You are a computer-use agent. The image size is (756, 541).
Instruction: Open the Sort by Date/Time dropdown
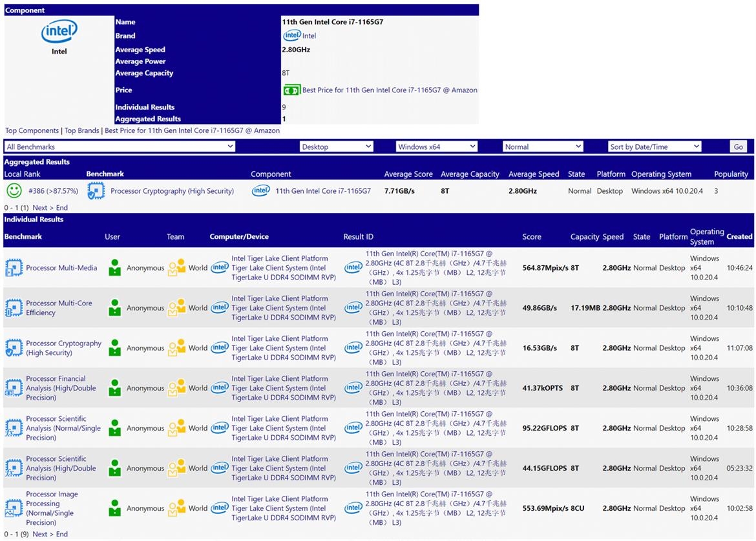pos(655,147)
